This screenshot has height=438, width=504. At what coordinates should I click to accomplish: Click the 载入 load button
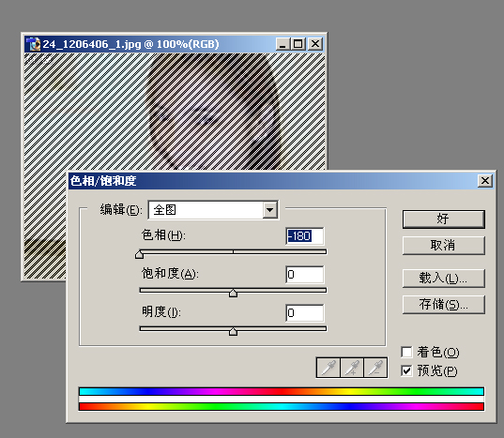point(443,278)
